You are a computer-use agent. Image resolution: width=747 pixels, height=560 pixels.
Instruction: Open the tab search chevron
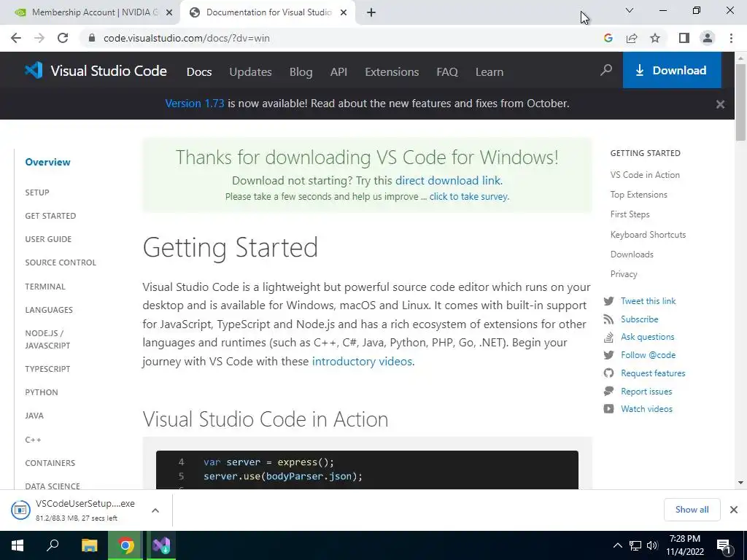click(x=630, y=10)
